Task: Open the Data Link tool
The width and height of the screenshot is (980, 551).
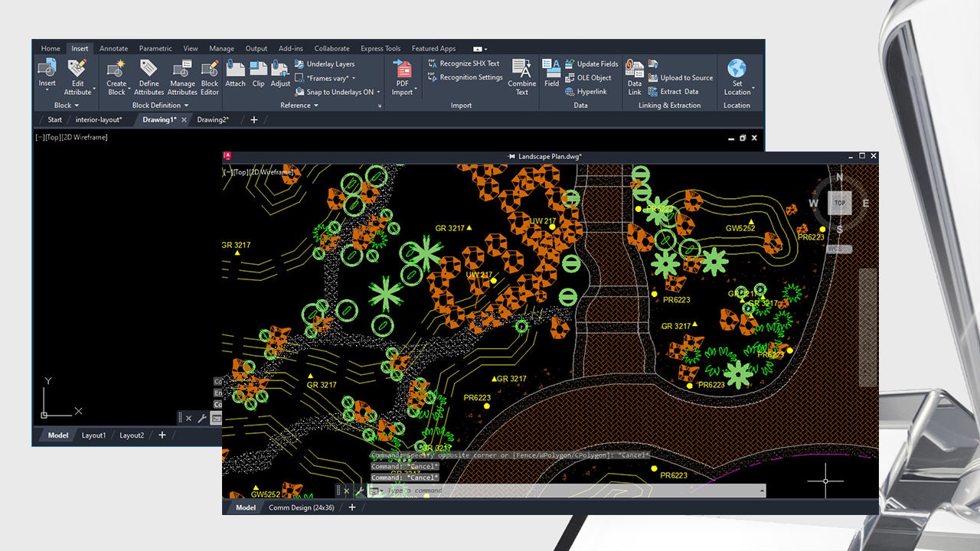Action: click(x=635, y=70)
